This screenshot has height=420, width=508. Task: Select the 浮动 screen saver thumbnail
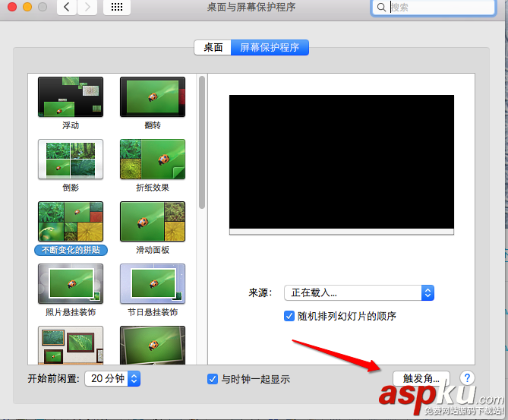pos(71,97)
